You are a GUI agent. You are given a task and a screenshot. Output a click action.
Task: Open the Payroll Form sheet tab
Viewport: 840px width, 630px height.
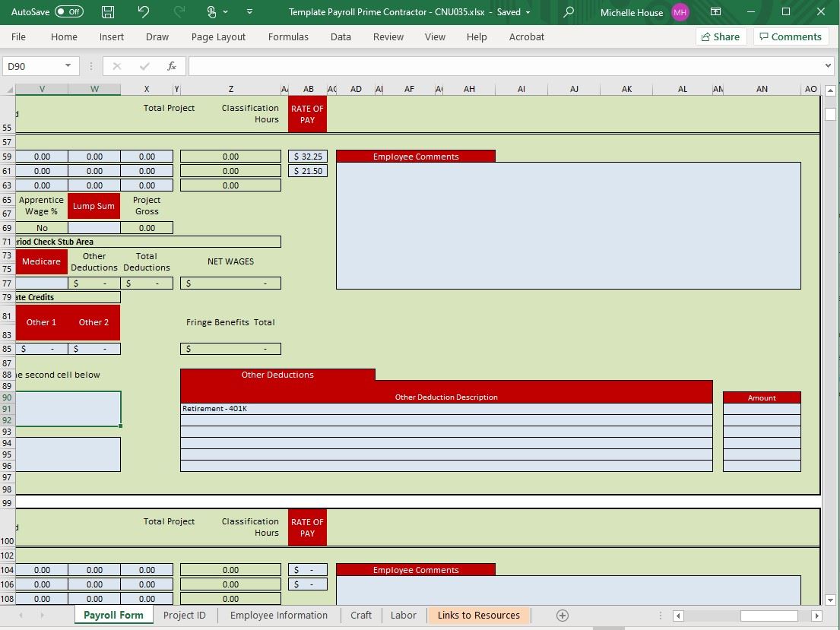[x=113, y=615]
